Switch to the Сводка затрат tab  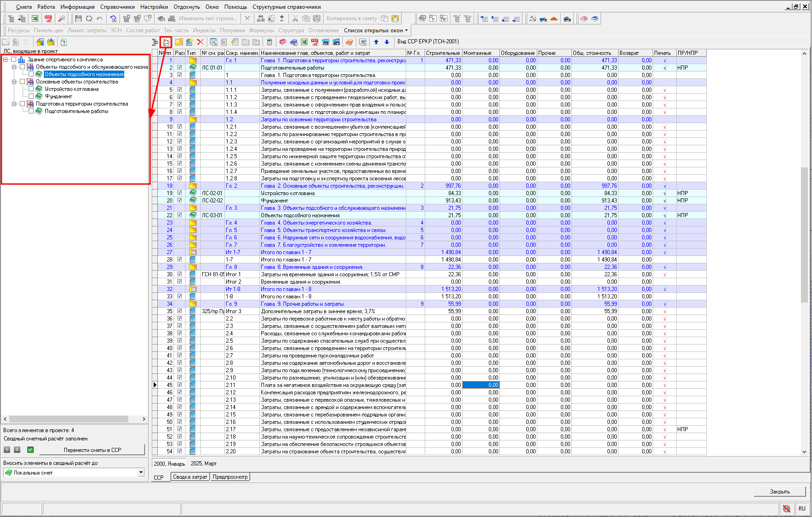click(190, 477)
